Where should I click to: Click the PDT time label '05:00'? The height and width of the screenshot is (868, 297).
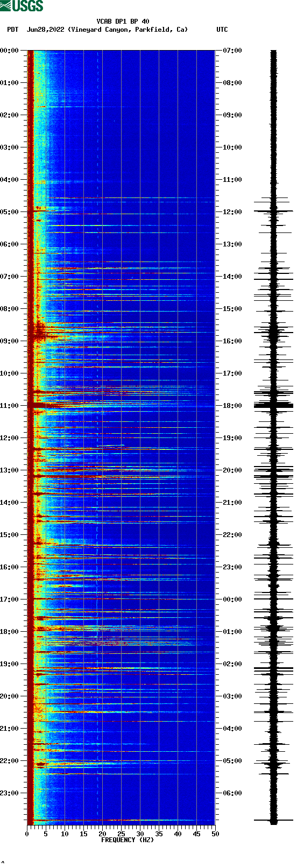[10, 212]
